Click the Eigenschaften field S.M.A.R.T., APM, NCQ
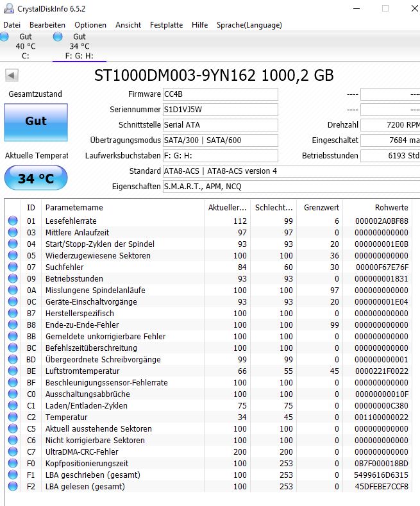Image resolution: width=420 pixels, height=506 pixels. pyautogui.click(x=291, y=187)
